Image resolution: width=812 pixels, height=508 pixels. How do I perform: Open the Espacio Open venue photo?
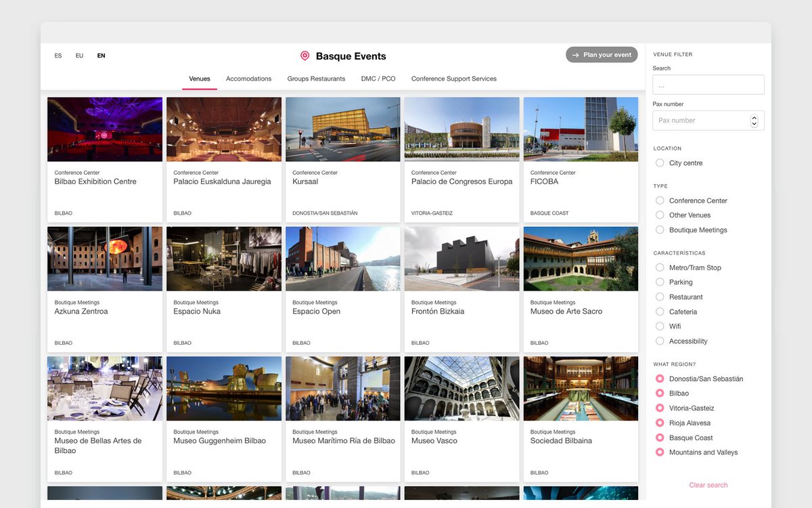tap(343, 259)
